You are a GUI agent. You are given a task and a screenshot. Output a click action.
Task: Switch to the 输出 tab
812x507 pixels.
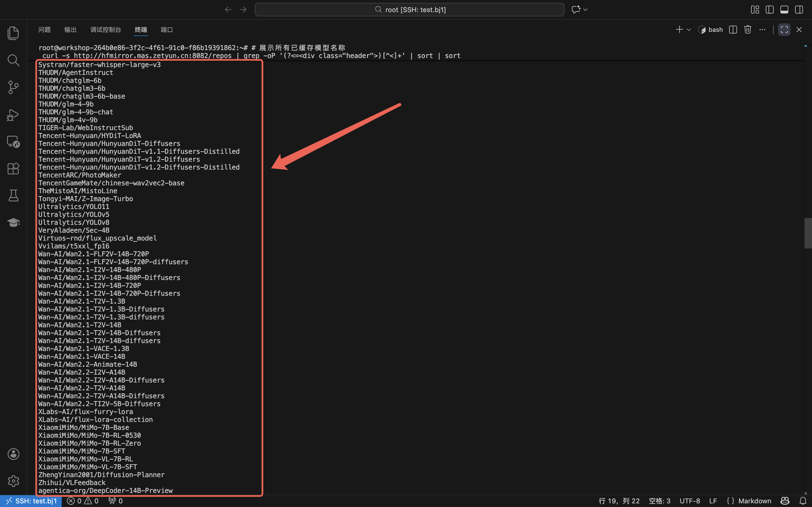70,30
